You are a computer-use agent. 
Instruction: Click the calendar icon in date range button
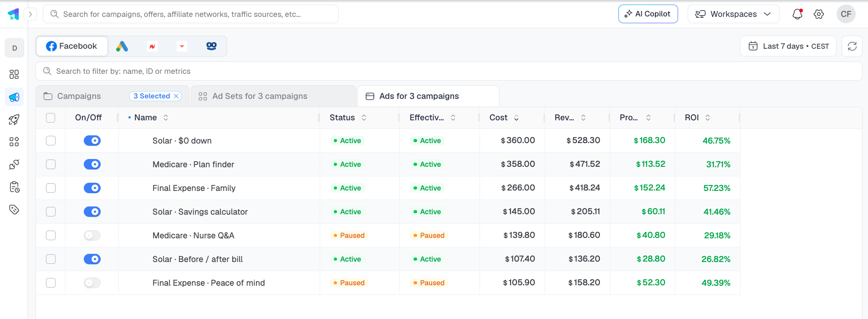pyautogui.click(x=753, y=46)
